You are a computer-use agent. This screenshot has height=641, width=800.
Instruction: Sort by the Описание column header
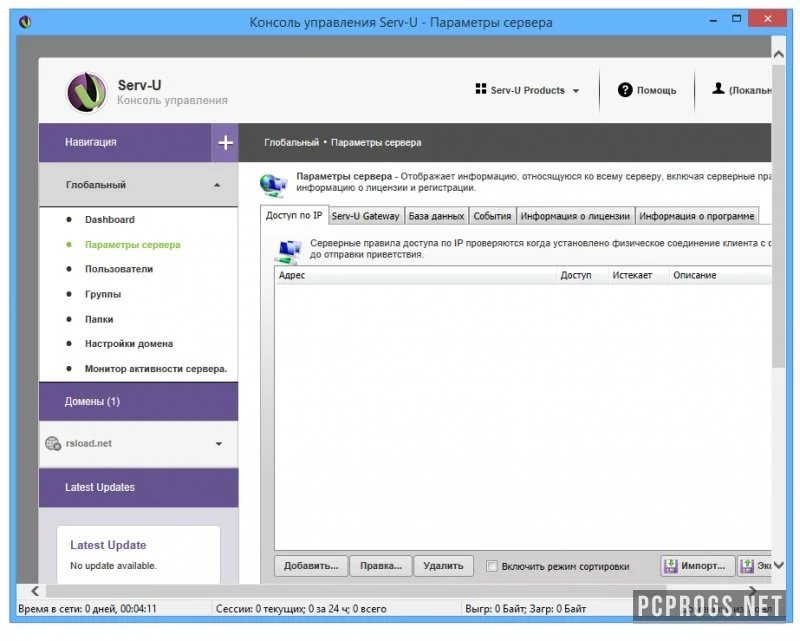coord(720,275)
